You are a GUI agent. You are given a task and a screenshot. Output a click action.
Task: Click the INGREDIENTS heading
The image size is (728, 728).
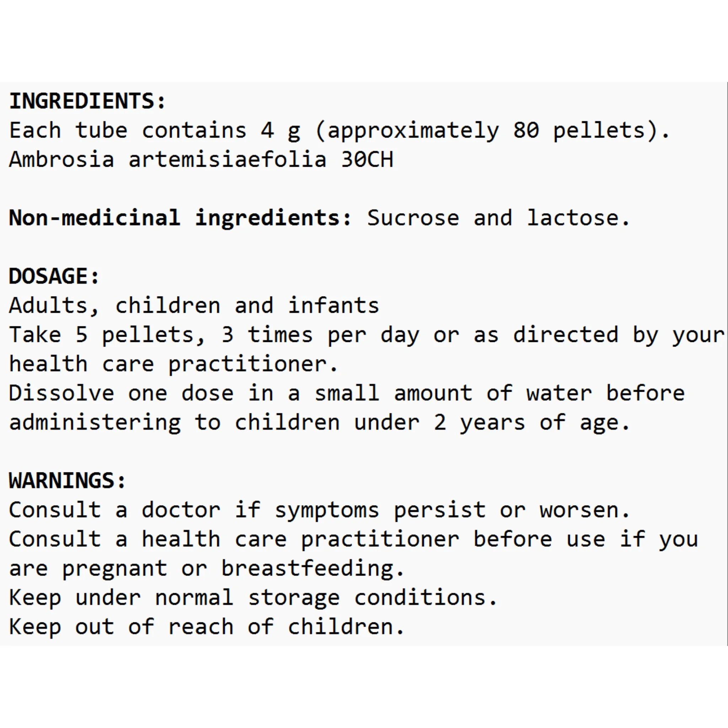(x=87, y=101)
